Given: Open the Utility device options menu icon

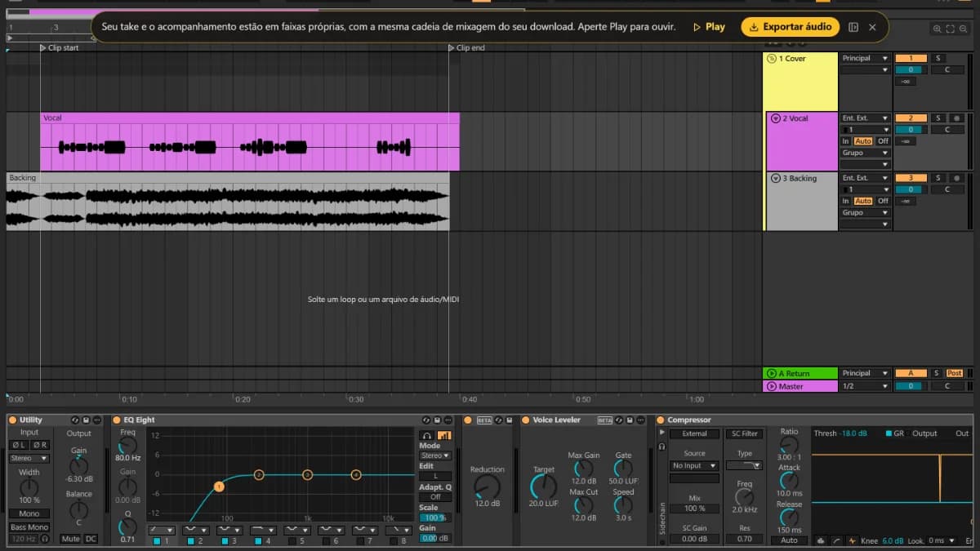Looking at the screenshot, I should click(96, 420).
